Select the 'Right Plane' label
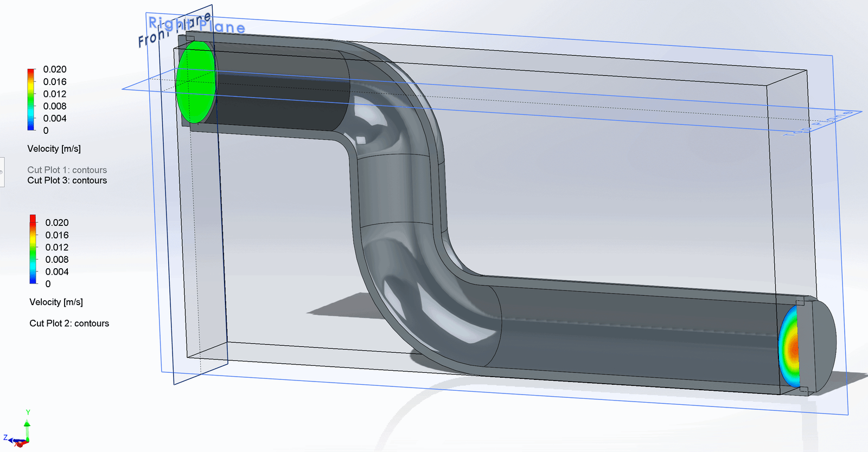Image resolution: width=868 pixels, height=452 pixels. click(x=196, y=24)
